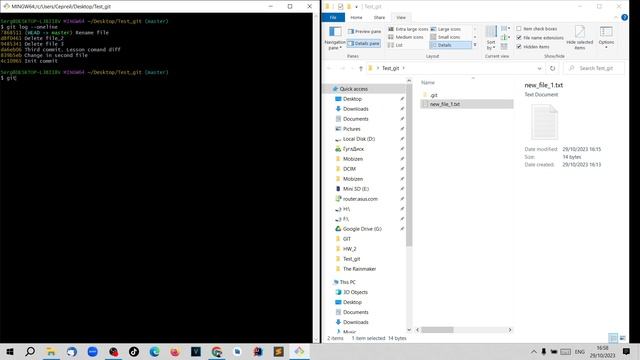640x360 pixels.
Task: Open File Explorer from taskbar
Action: (51, 351)
